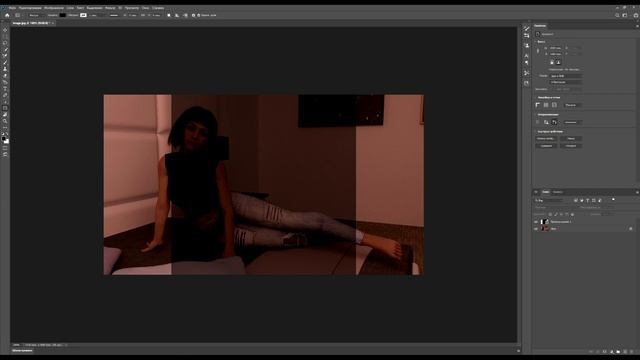Add a layer mask from the Layers footer
Screen dimensions: 640x360
click(604, 351)
